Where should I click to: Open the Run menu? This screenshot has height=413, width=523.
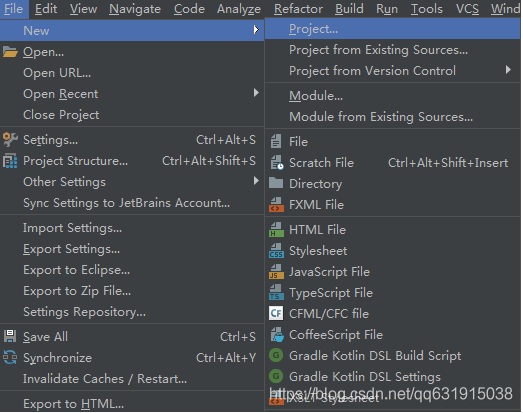click(x=387, y=9)
